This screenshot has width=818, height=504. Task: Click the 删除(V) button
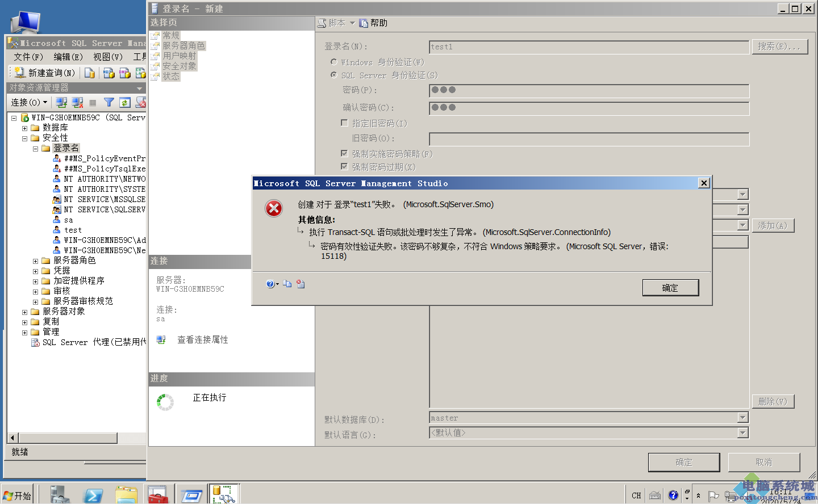(773, 401)
